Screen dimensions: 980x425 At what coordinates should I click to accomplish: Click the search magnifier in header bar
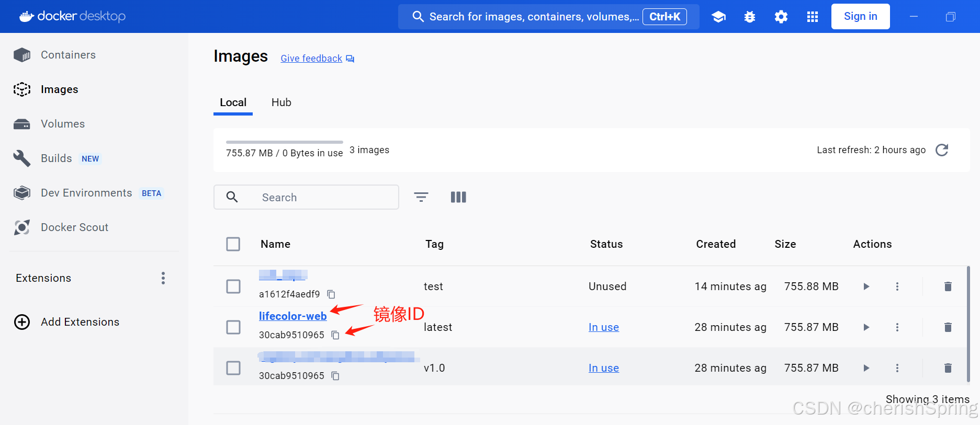pyautogui.click(x=418, y=17)
